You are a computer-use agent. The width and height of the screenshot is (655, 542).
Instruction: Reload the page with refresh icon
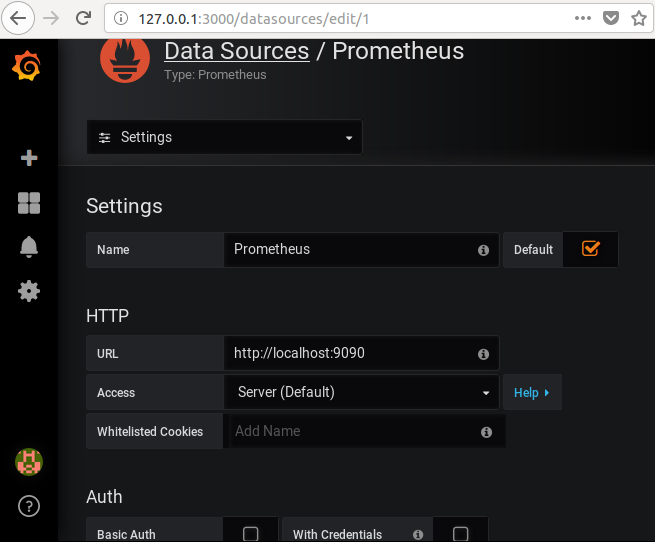pos(84,18)
